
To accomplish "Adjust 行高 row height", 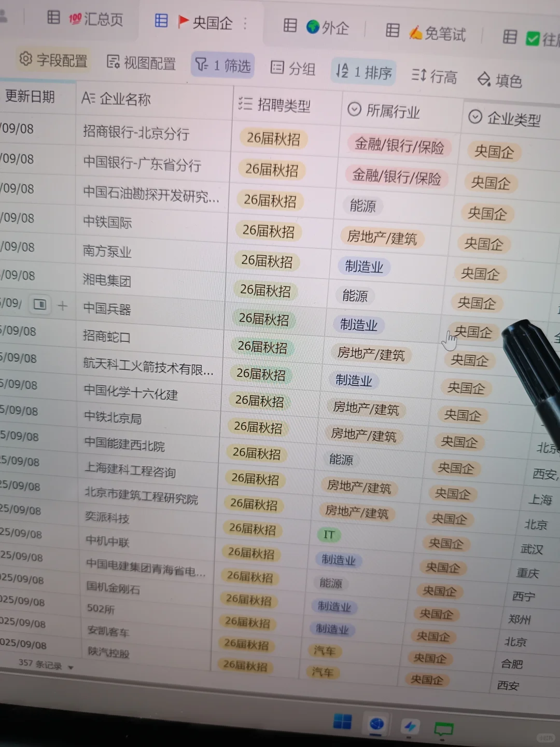I will coord(434,76).
